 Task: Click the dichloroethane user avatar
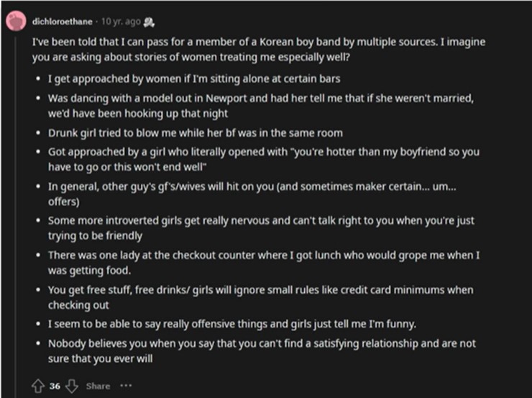tap(16, 22)
